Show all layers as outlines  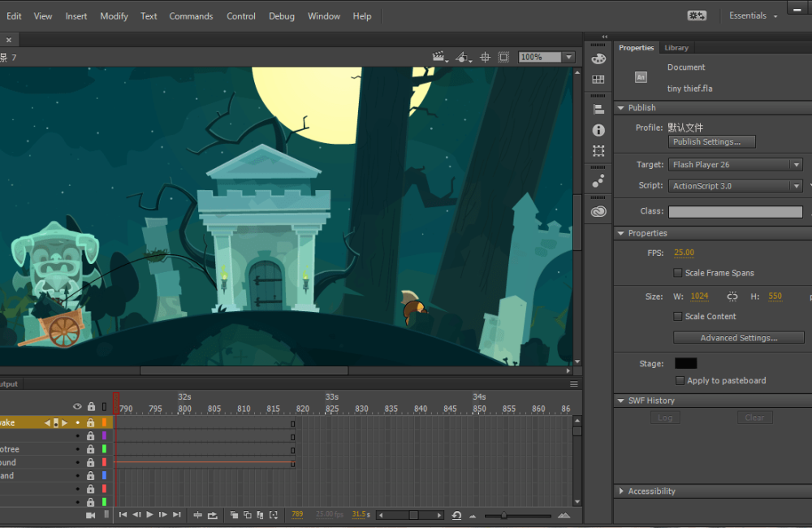(x=104, y=407)
